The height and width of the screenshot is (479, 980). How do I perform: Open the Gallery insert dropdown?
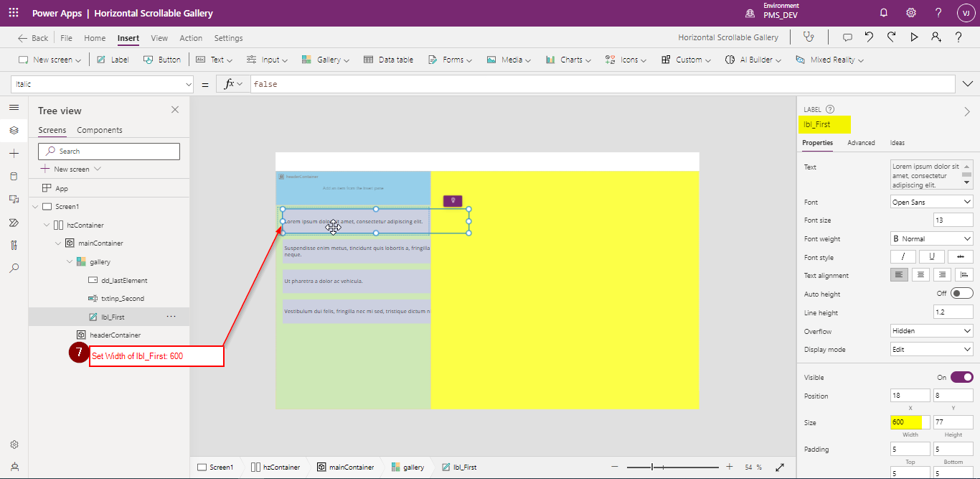pyautogui.click(x=326, y=60)
